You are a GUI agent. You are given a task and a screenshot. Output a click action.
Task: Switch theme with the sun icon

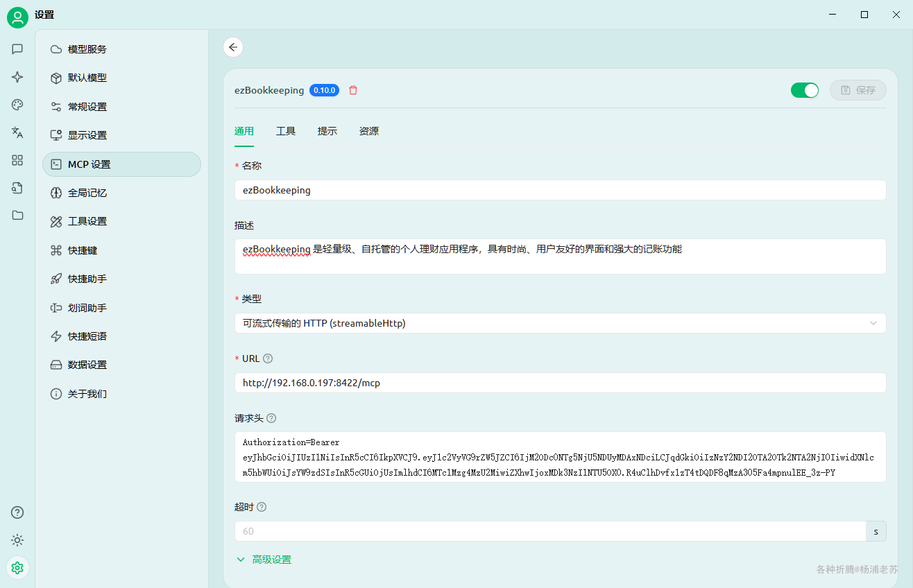pos(17,540)
